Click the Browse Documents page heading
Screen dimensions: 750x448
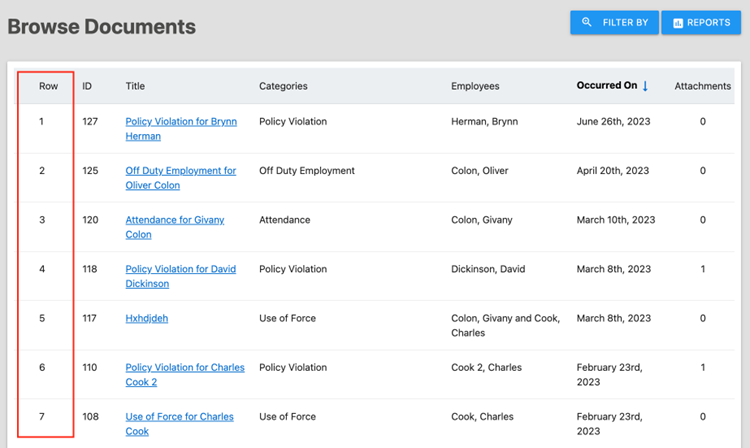[102, 26]
